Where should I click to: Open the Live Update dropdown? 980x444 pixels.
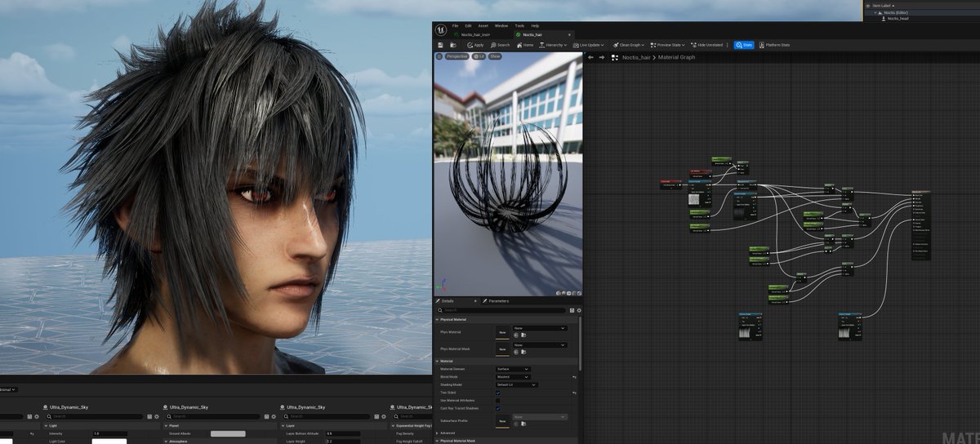pyautogui.click(x=588, y=45)
